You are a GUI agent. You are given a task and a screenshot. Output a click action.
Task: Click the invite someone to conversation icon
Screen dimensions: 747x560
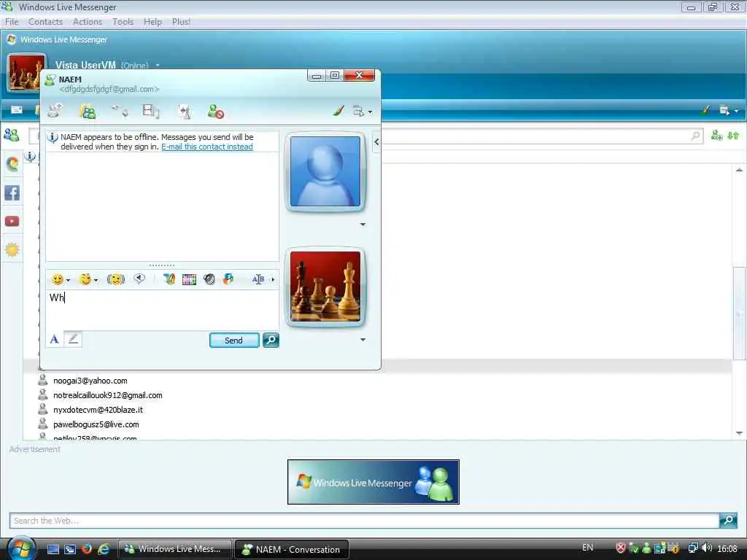click(55, 111)
